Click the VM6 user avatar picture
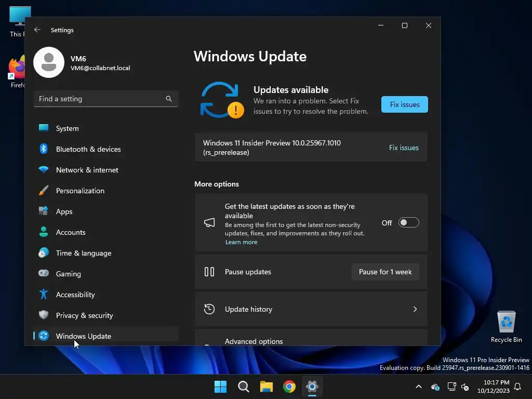Image resolution: width=532 pixels, height=399 pixels. pos(49,62)
